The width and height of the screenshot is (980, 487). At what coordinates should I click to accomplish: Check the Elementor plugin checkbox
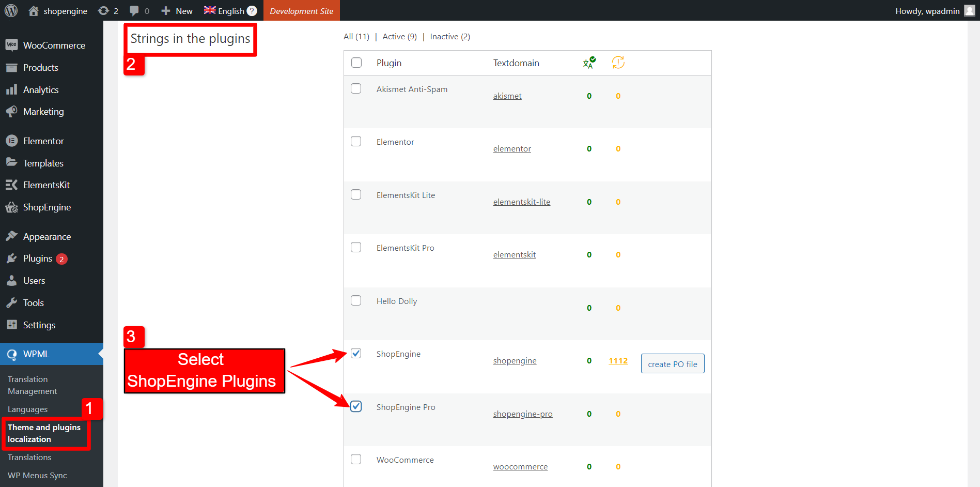[x=356, y=141]
